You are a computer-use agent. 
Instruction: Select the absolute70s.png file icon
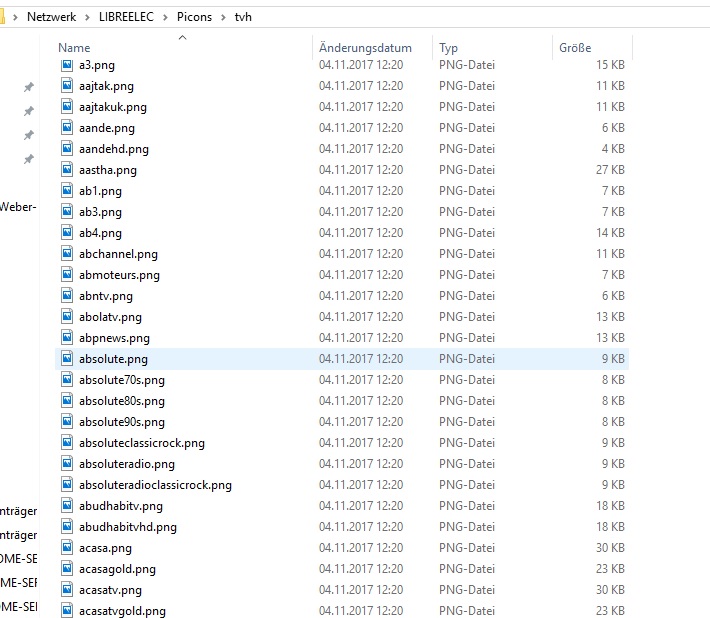tap(67, 379)
